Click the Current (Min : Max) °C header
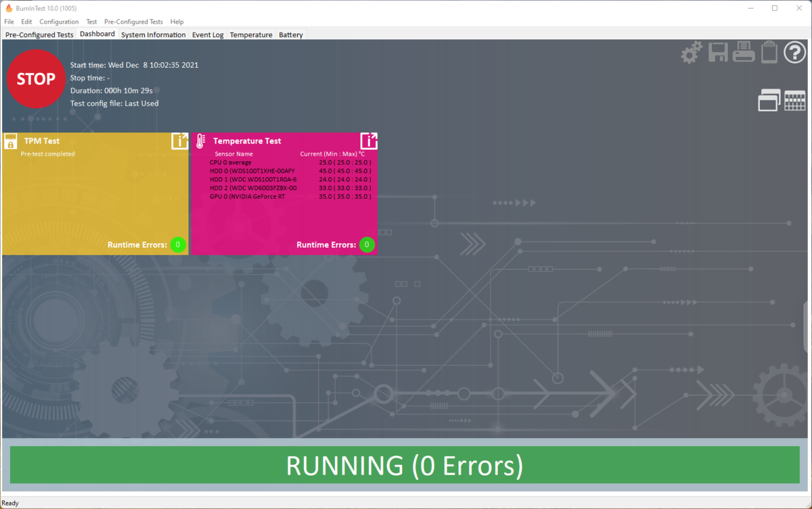Image resolution: width=812 pixels, height=509 pixels. 332,154
